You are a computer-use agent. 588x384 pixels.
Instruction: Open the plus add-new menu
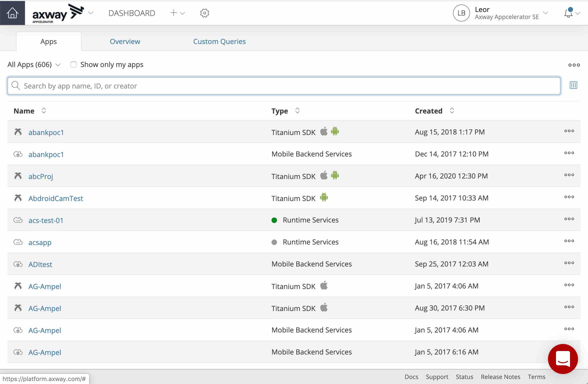tap(177, 13)
